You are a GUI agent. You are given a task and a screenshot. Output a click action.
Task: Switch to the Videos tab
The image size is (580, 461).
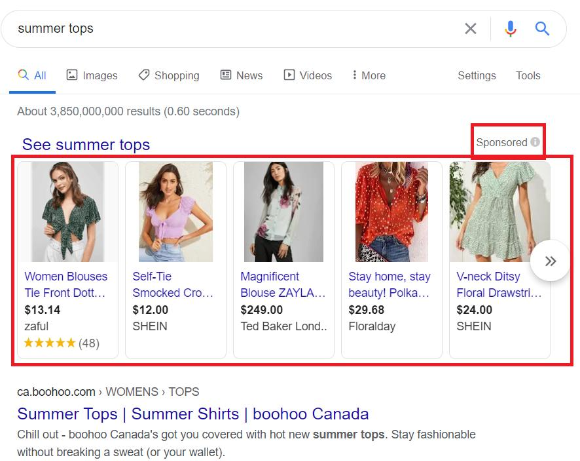(308, 75)
